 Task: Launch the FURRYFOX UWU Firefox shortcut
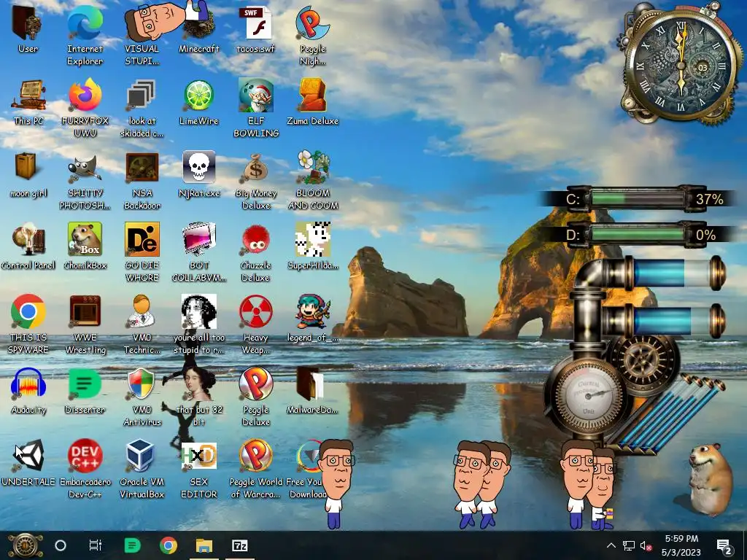85,107
